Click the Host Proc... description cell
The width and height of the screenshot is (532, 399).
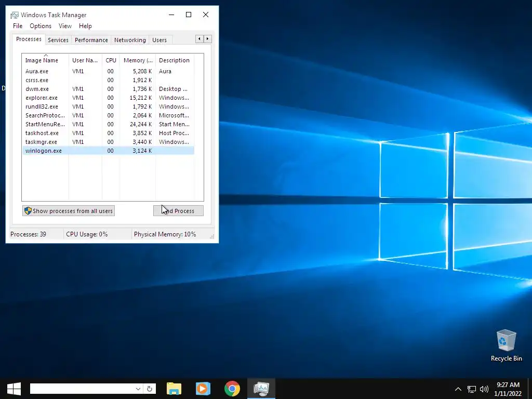coord(174,133)
